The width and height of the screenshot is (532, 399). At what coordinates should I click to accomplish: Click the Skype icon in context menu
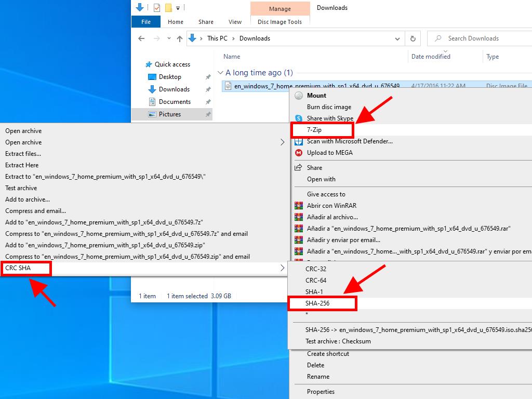[x=299, y=118]
